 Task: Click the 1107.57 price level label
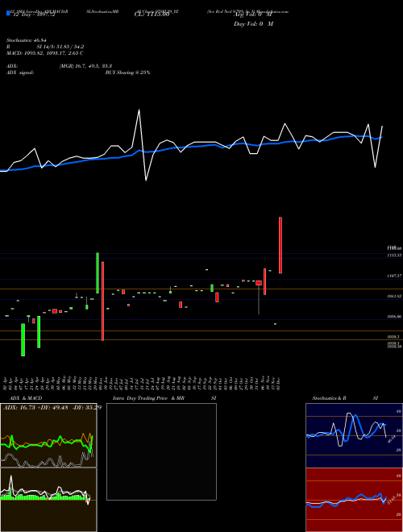click(x=394, y=276)
